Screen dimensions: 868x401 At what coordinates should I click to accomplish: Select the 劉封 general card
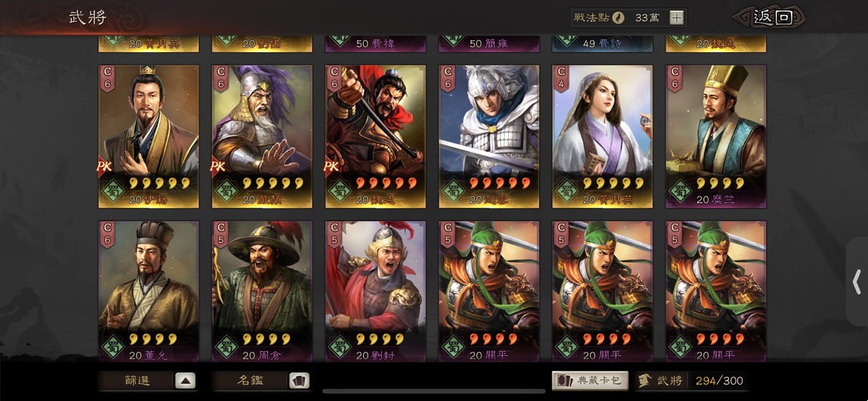pos(375,291)
